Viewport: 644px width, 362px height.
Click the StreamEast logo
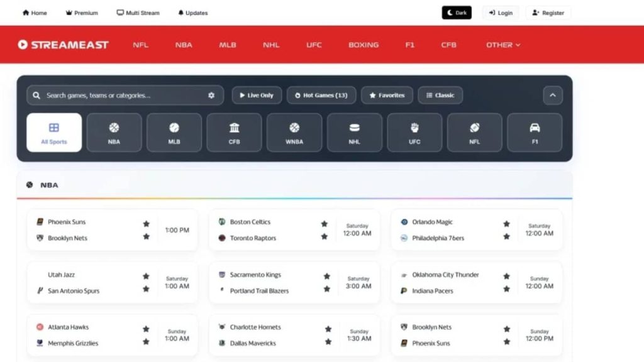64,45
